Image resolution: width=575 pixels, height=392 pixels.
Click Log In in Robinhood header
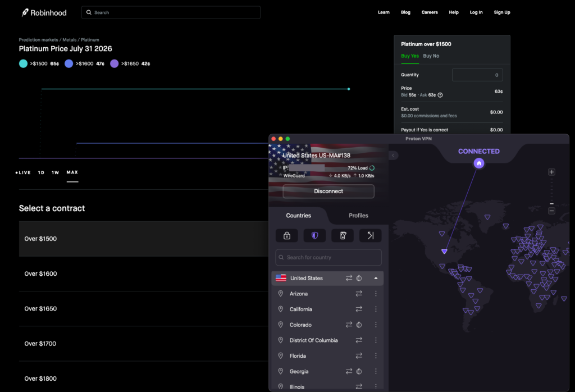point(476,12)
